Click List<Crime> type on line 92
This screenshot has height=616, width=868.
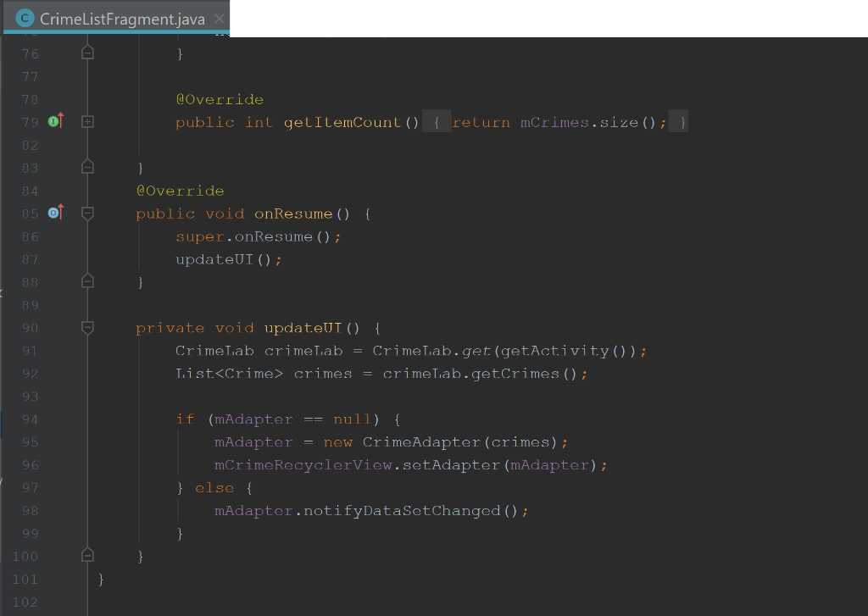(x=229, y=375)
